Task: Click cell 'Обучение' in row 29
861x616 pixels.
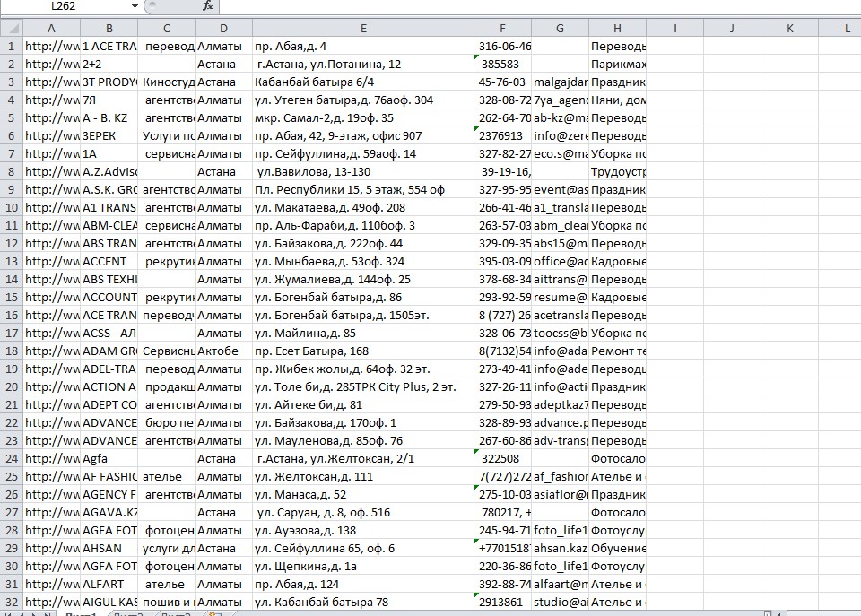Action: [617, 549]
